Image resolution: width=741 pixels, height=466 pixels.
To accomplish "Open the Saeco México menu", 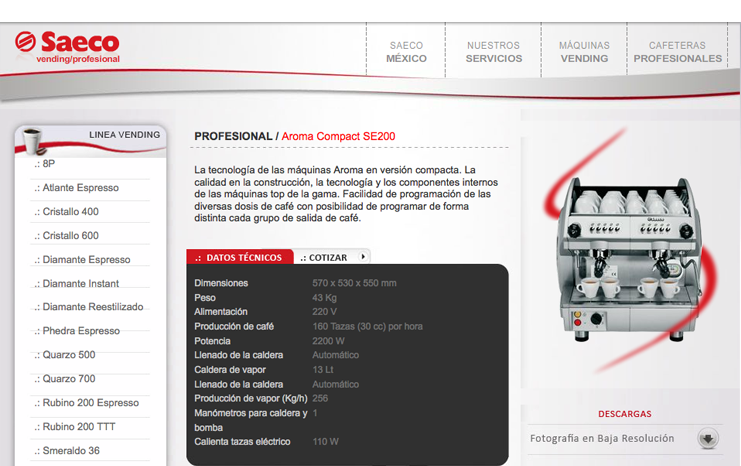I will tap(406, 52).
